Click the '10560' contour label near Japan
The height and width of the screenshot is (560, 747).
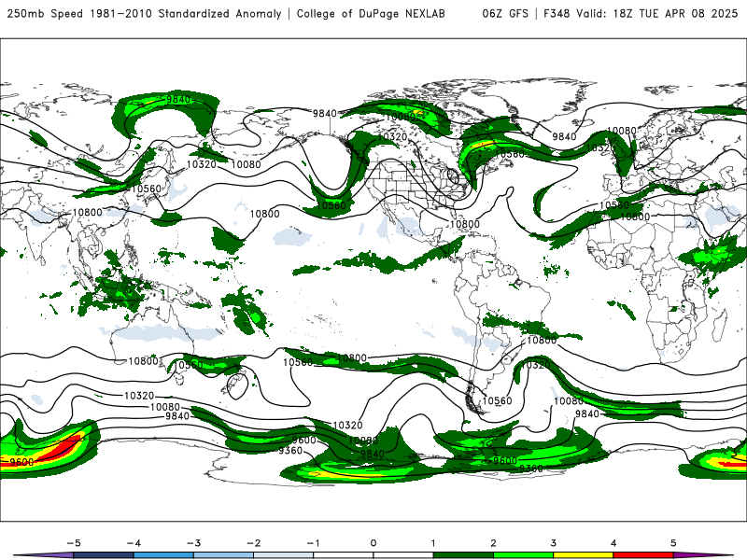pyautogui.click(x=147, y=189)
